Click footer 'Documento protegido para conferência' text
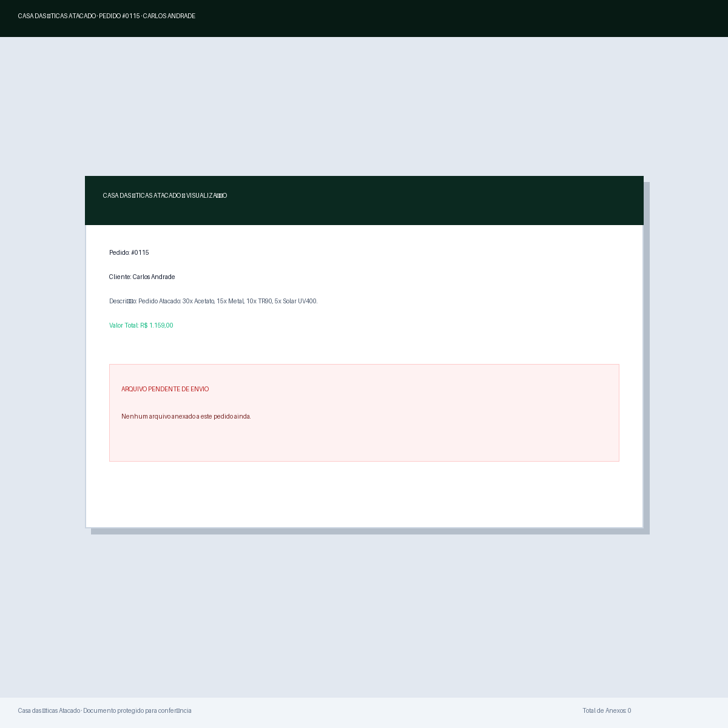The width and height of the screenshot is (728, 728). [x=137, y=711]
